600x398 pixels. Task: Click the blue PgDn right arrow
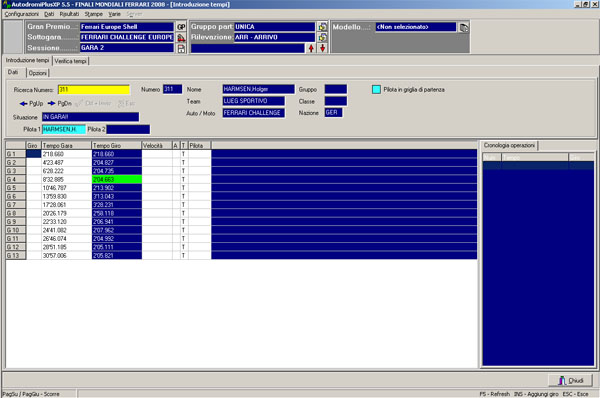coord(51,103)
